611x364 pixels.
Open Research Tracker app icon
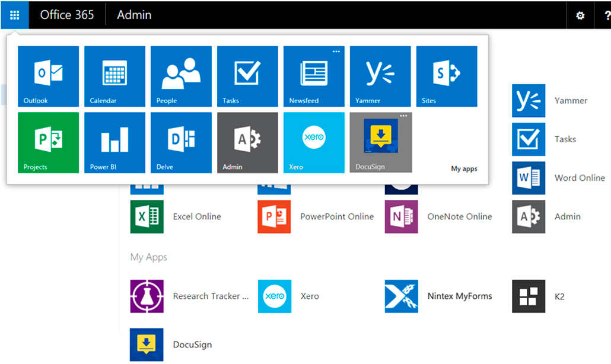pyautogui.click(x=147, y=296)
